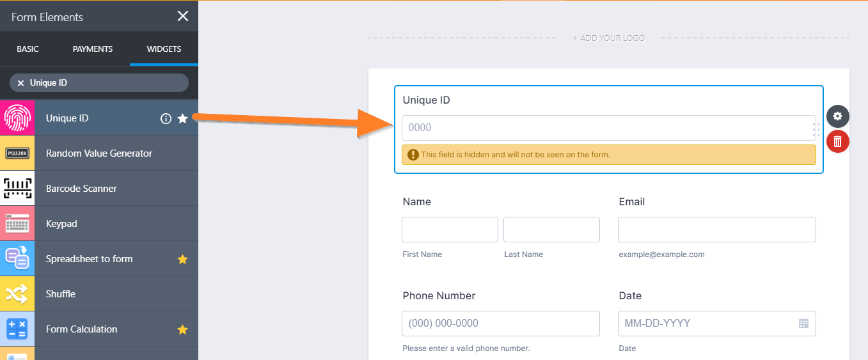Screen dimensions: 868x360
Task: Unstar the Spreadsheet to form widget
Action: 182,259
